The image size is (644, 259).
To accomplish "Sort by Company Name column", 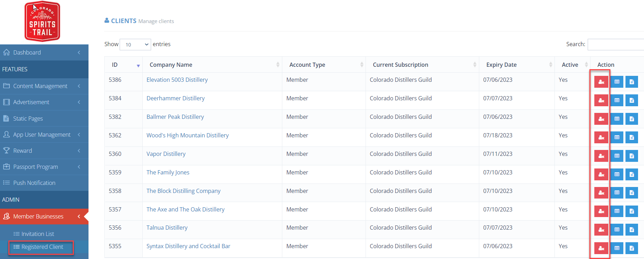I will click(278, 65).
